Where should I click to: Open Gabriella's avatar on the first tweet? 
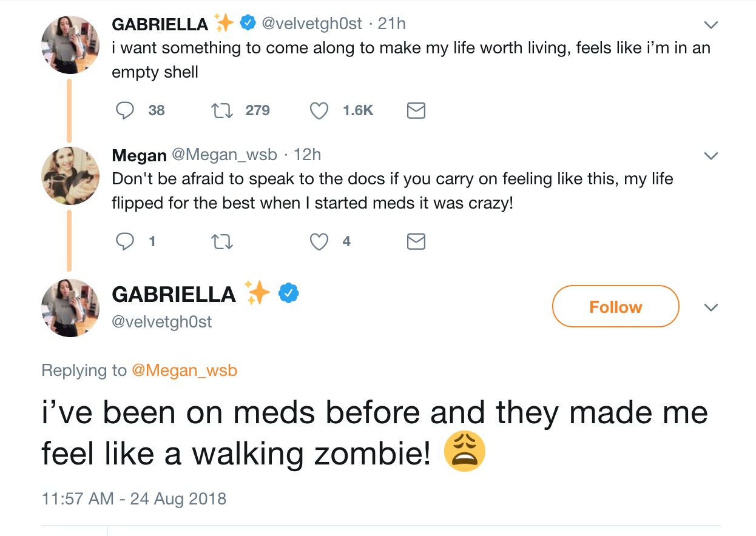pyautogui.click(x=70, y=45)
